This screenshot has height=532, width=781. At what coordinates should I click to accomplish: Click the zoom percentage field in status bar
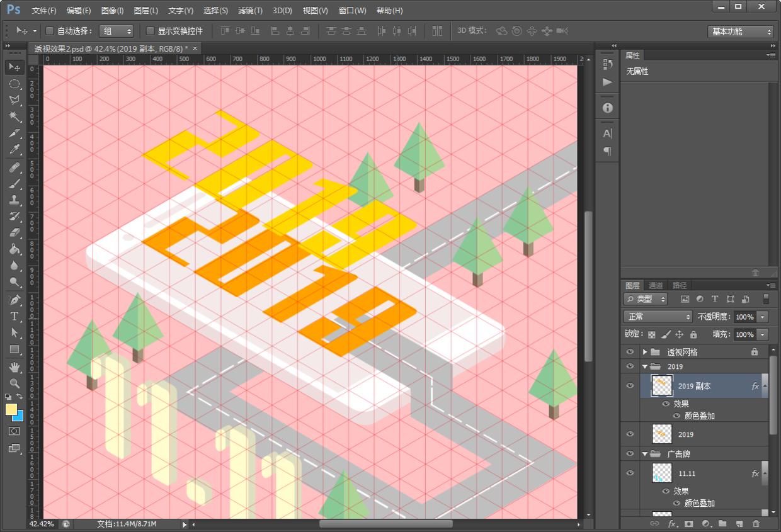coord(42,524)
